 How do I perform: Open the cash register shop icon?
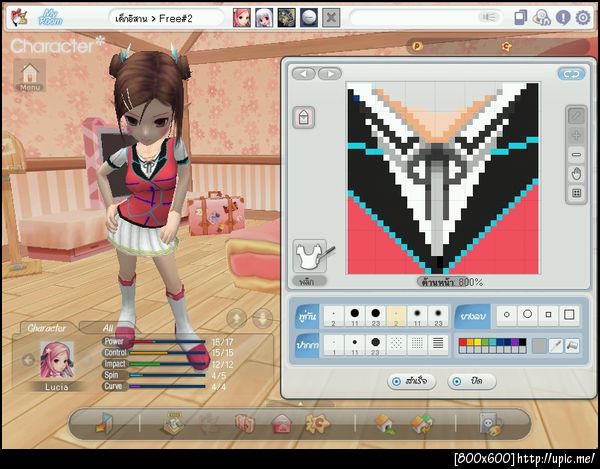pos(172,423)
